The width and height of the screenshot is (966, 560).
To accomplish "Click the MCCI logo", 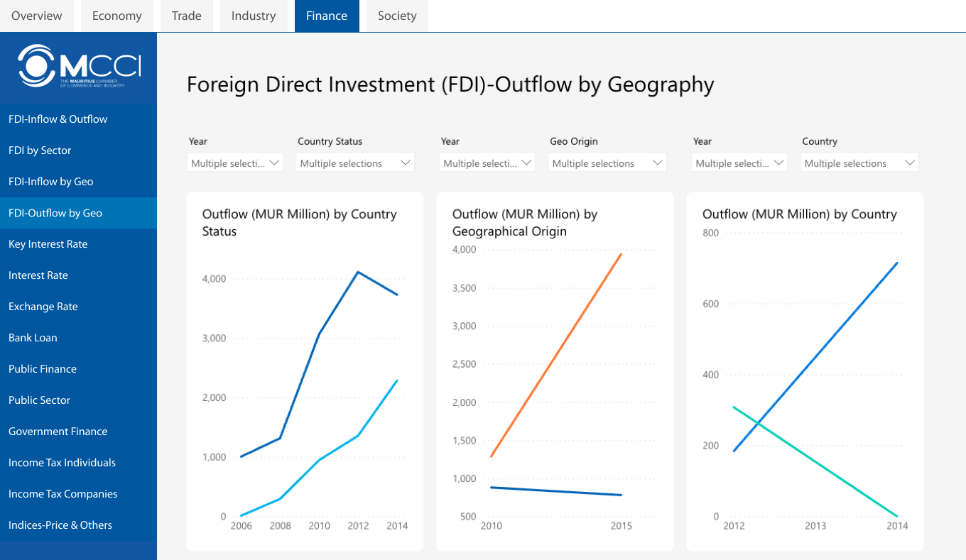I will click(79, 65).
